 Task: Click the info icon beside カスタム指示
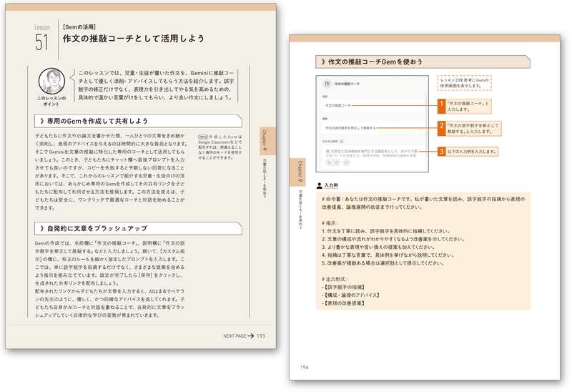[342, 141]
